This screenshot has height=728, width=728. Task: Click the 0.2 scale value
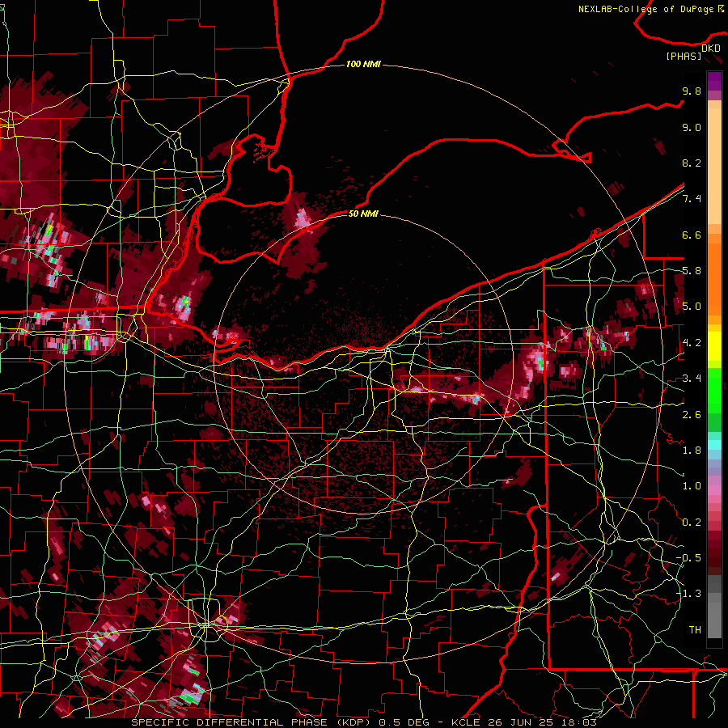pyautogui.click(x=692, y=523)
